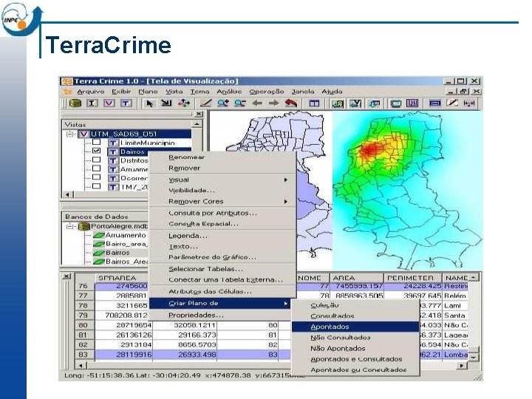
Task: Open the Análise menu
Action: coord(229,92)
